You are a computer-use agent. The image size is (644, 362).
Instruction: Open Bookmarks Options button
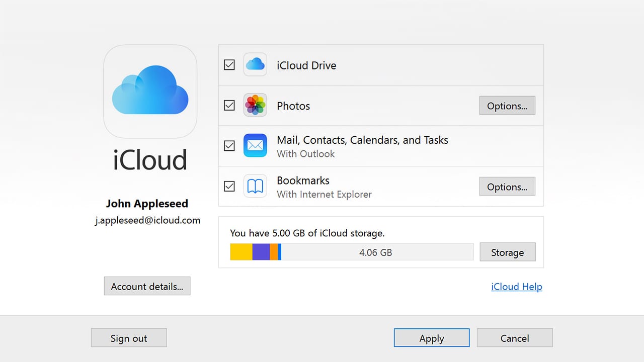tap(507, 187)
